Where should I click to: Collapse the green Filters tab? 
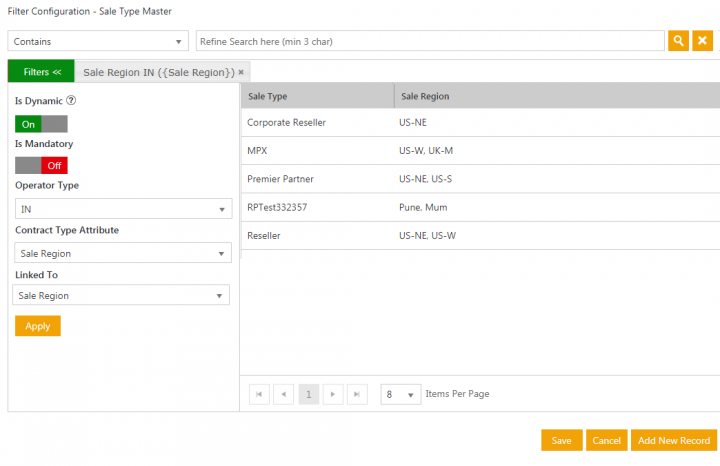coord(42,72)
